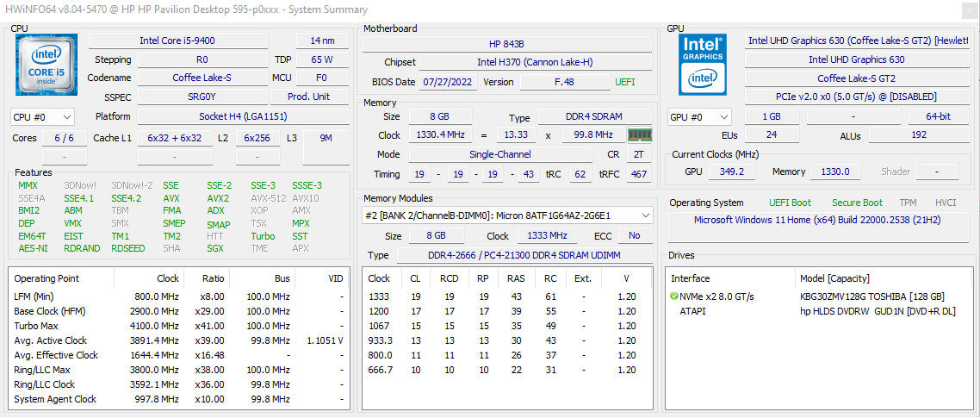Click the Coffee Lake-S codename field

click(202, 78)
